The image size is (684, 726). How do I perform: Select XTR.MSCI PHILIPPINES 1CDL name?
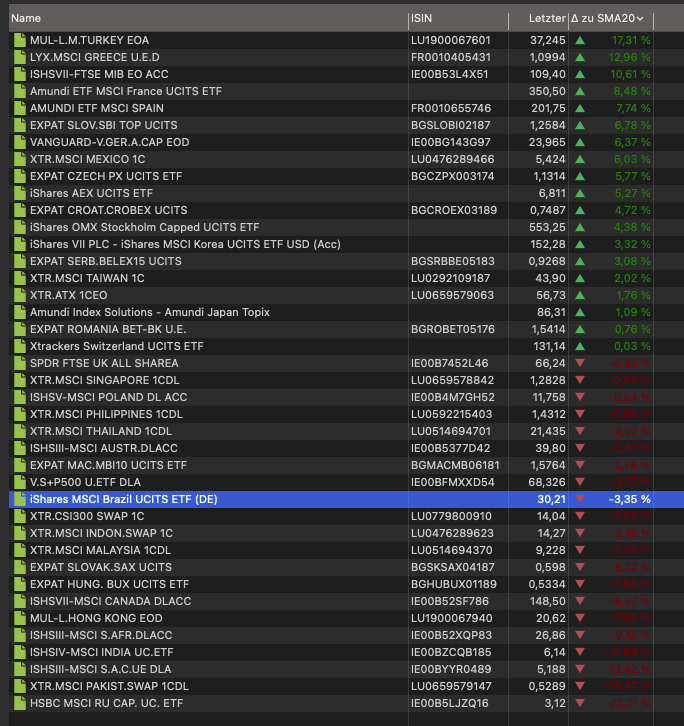coord(107,414)
